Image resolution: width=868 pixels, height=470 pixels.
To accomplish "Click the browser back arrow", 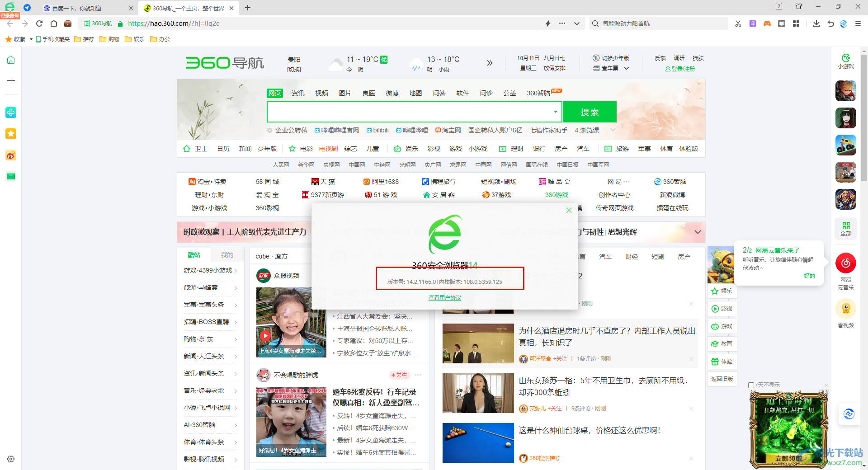I will point(10,23).
